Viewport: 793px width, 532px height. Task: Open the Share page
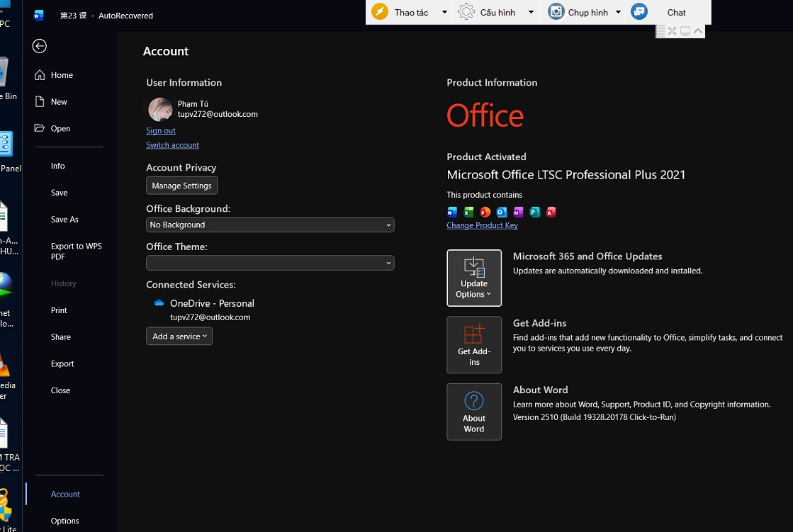[61, 336]
